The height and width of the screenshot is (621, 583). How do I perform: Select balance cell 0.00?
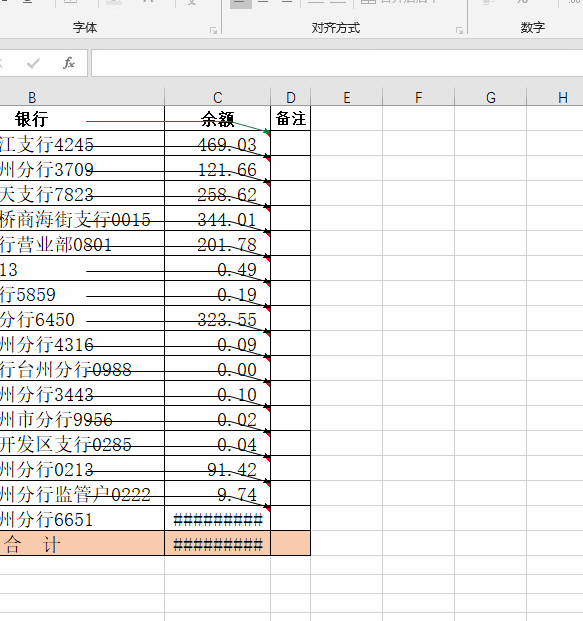pyautogui.click(x=217, y=368)
